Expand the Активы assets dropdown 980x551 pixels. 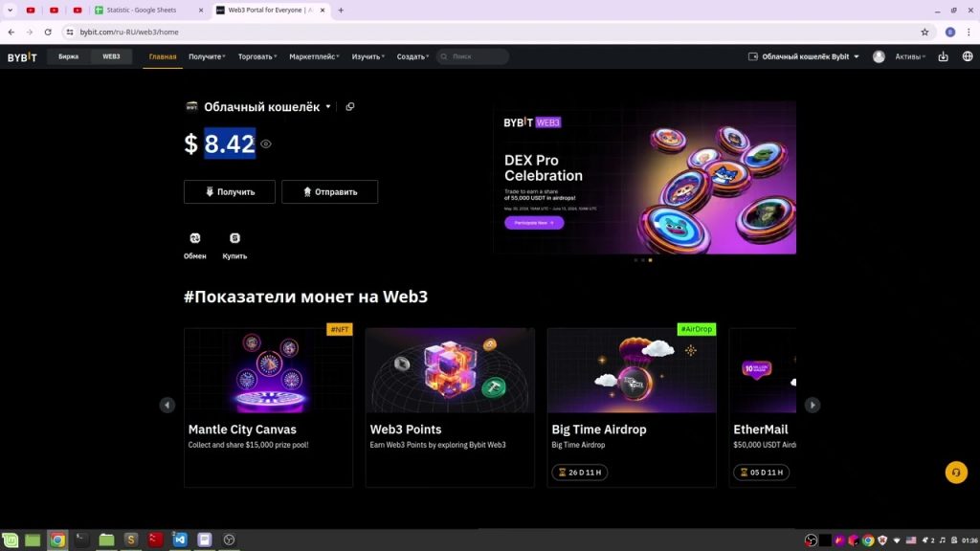tap(909, 56)
